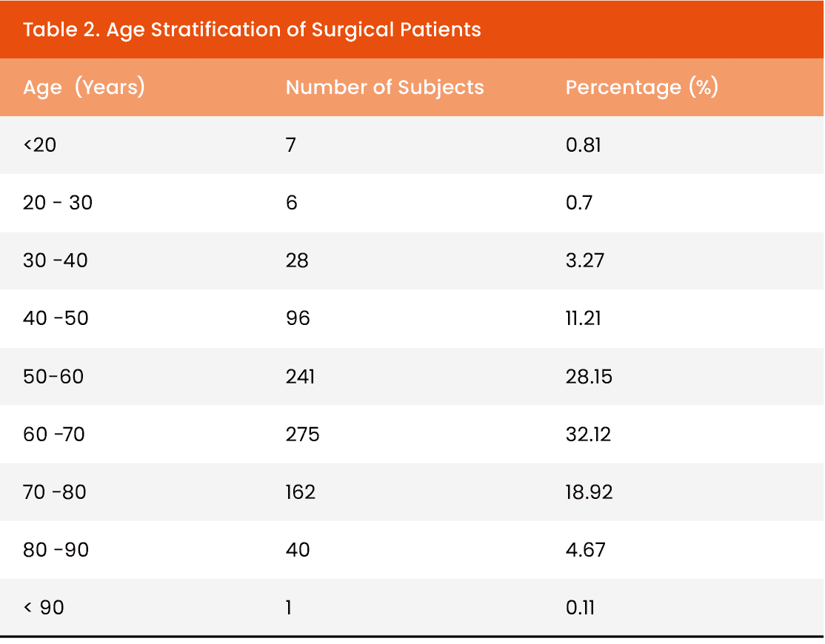Select the subject count 275

click(x=302, y=434)
